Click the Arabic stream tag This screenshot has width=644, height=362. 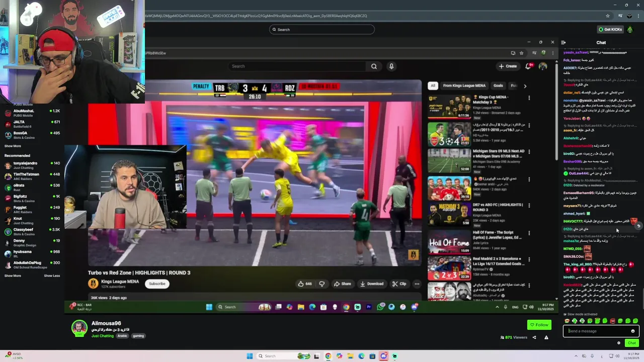(122, 336)
